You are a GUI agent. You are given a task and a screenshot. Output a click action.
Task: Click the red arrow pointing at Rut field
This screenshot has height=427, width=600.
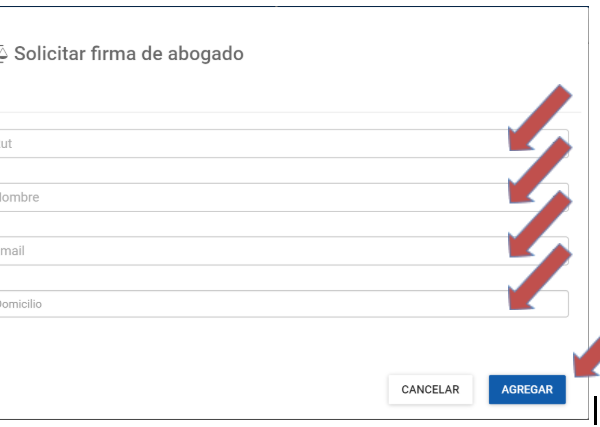pyautogui.click(x=539, y=119)
